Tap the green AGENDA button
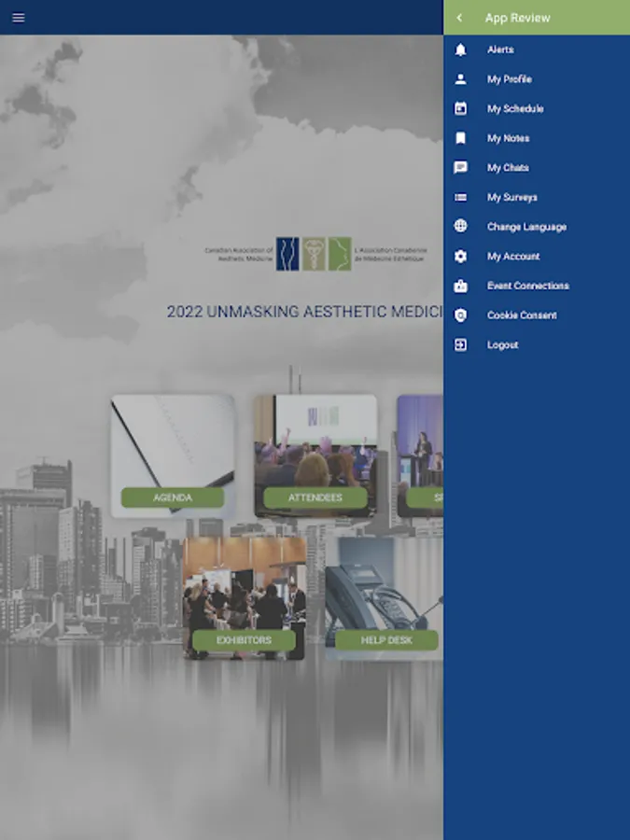This screenshot has height=840, width=630. pyautogui.click(x=173, y=497)
